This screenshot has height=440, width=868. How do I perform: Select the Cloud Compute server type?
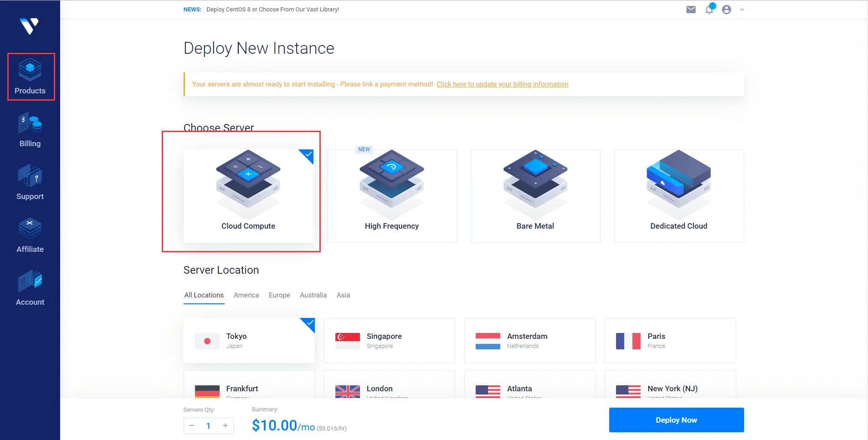(x=248, y=196)
